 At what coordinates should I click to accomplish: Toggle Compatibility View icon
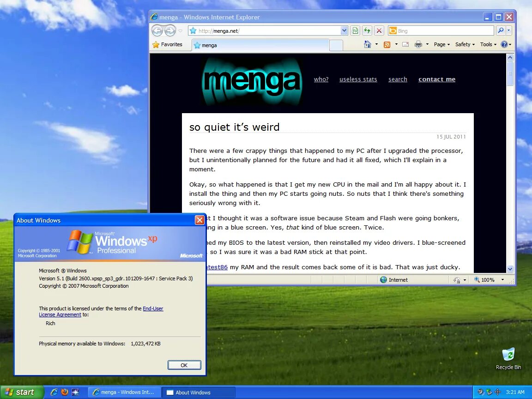coord(355,31)
